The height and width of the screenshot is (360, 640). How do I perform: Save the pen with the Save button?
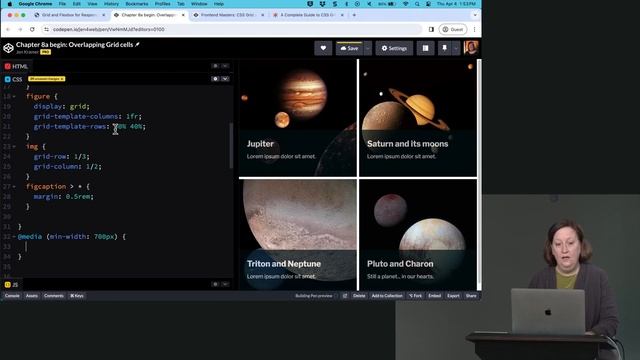pyautogui.click(x=349, y=48)
